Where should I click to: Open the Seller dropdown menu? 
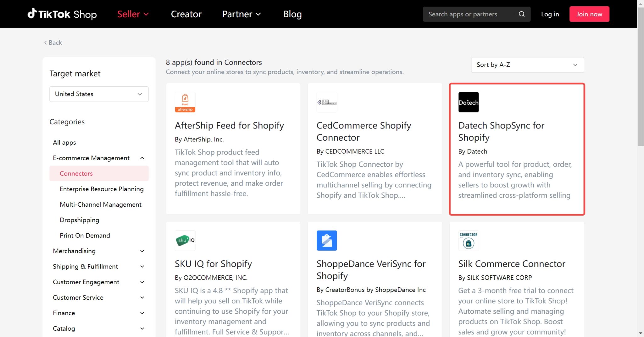coord(133,14)
